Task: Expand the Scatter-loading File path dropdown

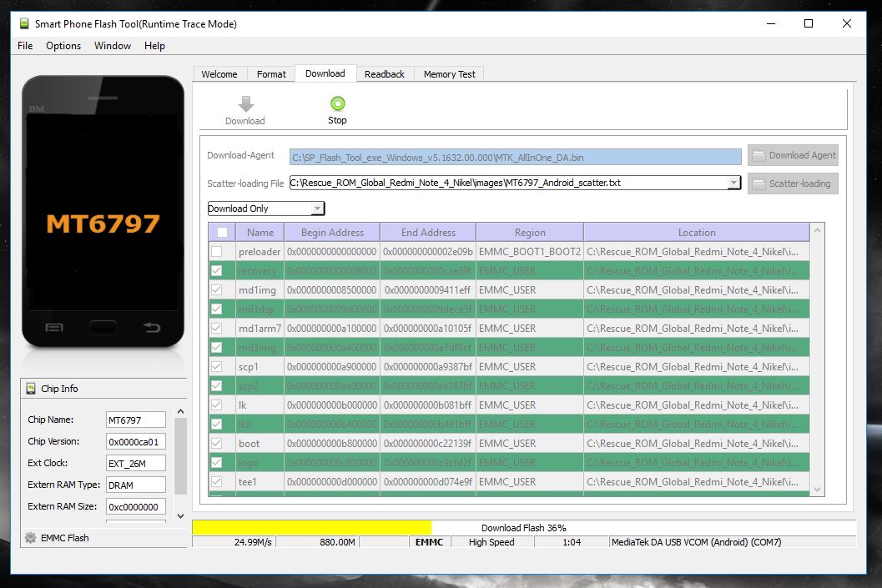Action: [x=733, y=183]
